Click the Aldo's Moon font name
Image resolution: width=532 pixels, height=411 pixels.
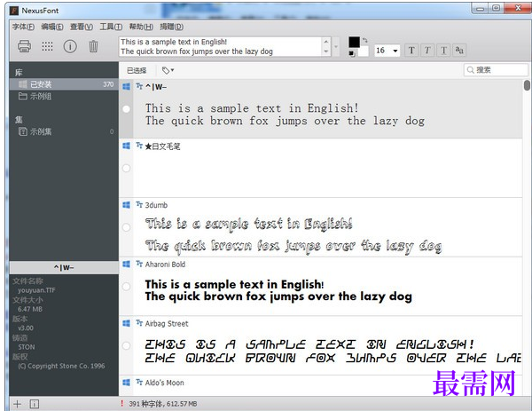tap(165, 383)
